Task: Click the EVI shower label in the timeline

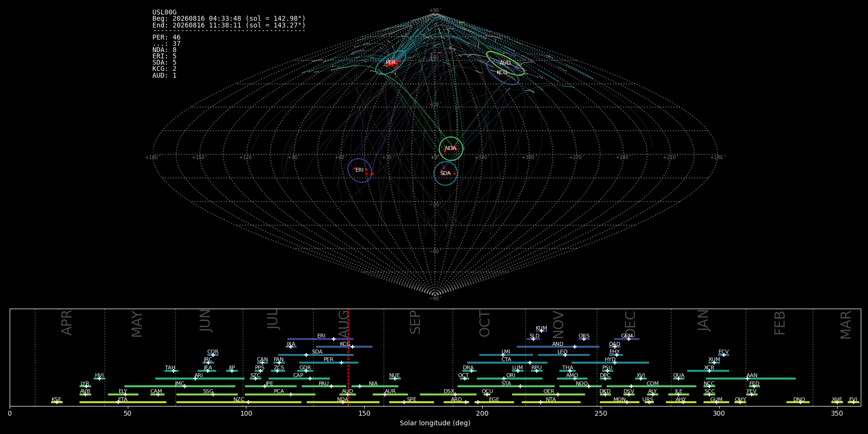Action: coord(853,400)
